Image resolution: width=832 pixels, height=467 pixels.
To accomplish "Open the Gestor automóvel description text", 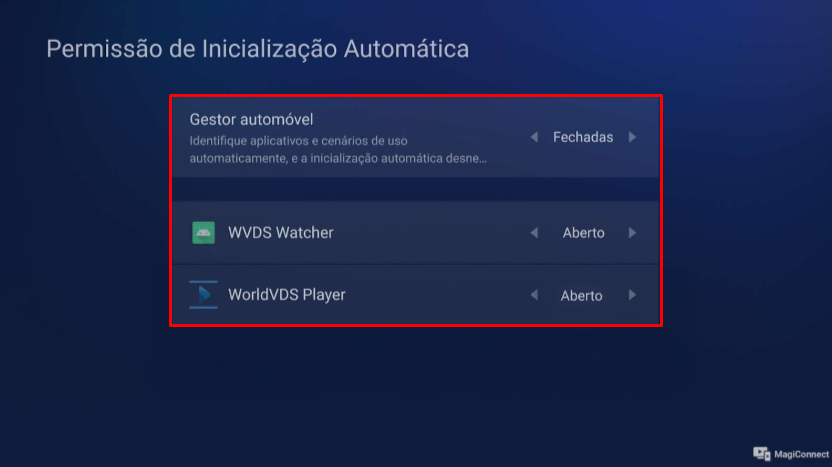I will tap(338, 150).
